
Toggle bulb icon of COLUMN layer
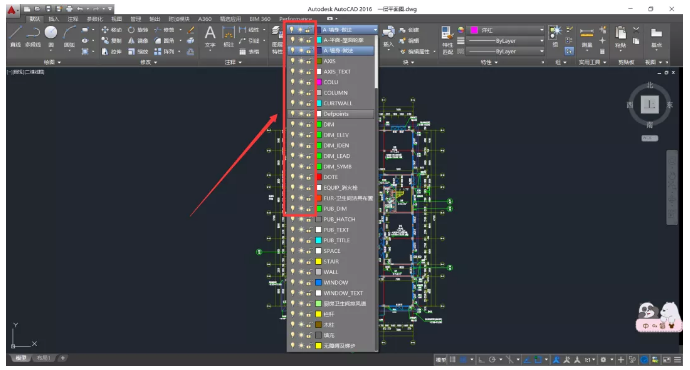click(292, 92)
